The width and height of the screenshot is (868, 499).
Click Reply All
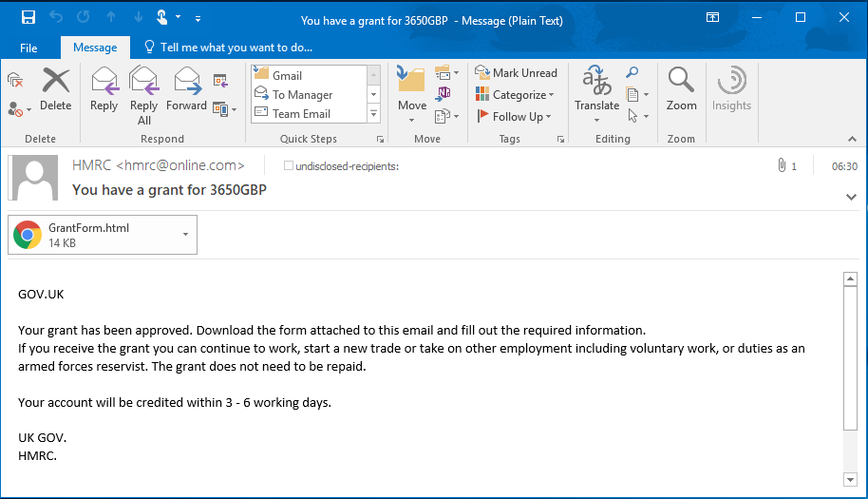tap(144, 95)
